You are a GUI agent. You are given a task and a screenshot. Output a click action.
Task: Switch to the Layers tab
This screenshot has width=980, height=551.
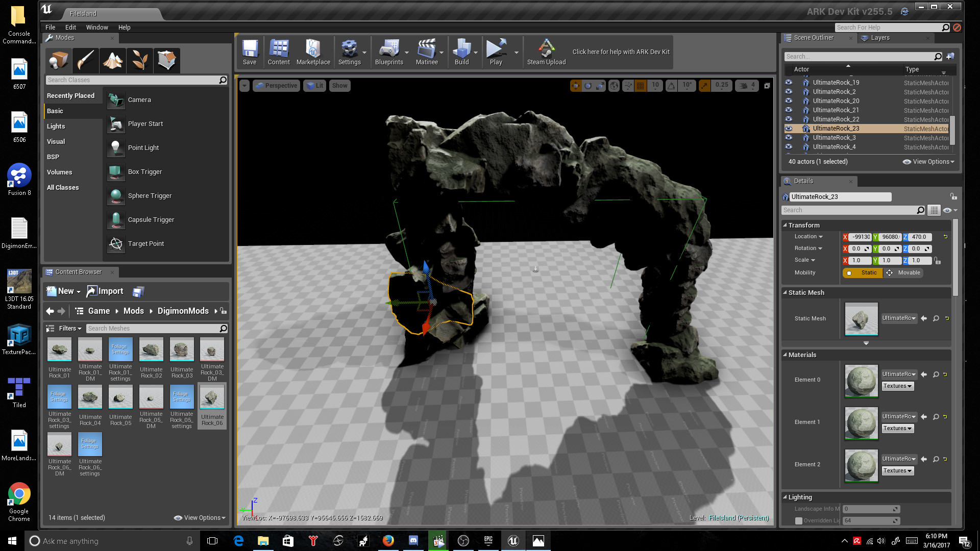point(879,38)
